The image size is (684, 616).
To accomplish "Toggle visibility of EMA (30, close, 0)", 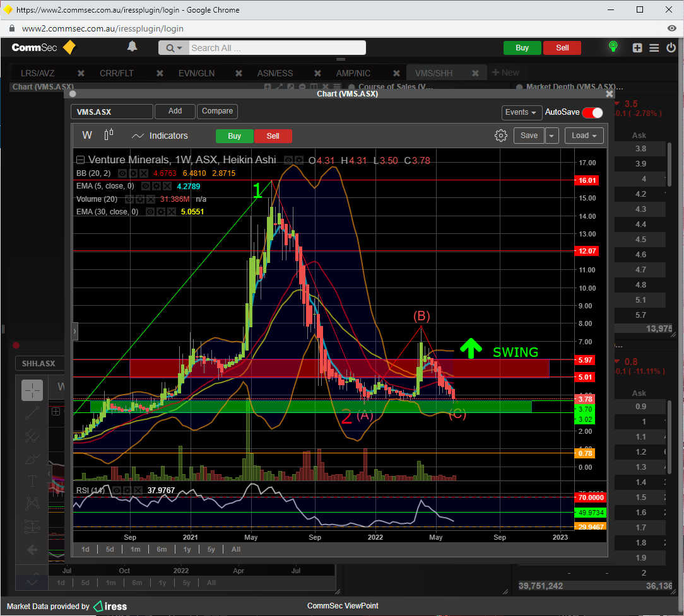I will point(150,212).
